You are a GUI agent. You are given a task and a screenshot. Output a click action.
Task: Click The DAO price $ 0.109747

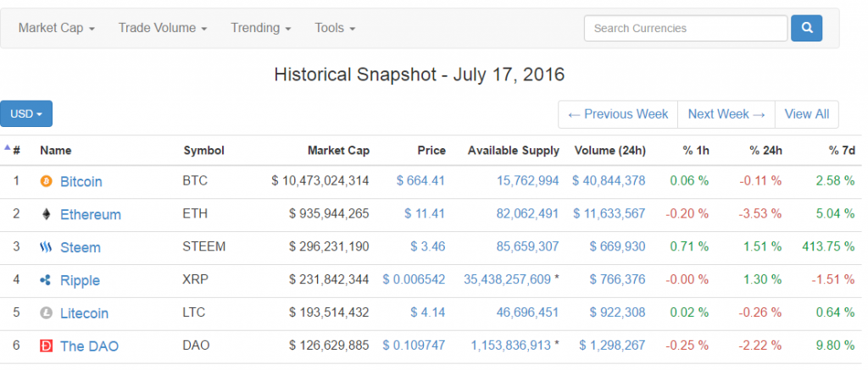pyautogui.click(x=414, y=345)
